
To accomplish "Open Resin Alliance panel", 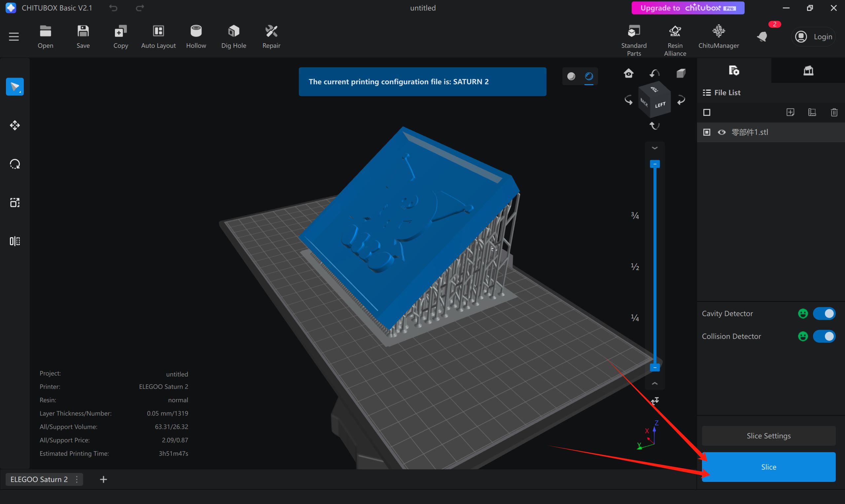I will tap(675, 40).
